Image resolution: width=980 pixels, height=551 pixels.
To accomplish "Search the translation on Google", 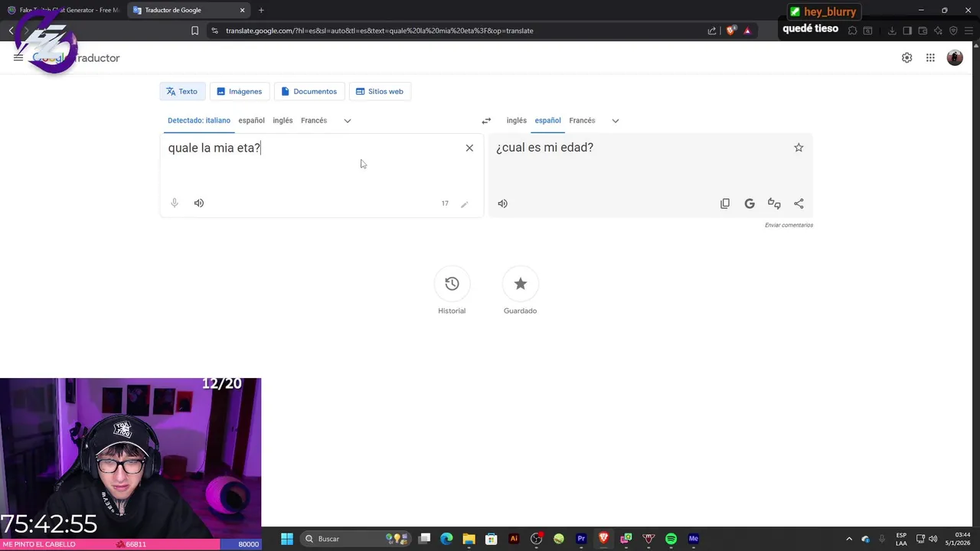I will click(x=750, y=204).
